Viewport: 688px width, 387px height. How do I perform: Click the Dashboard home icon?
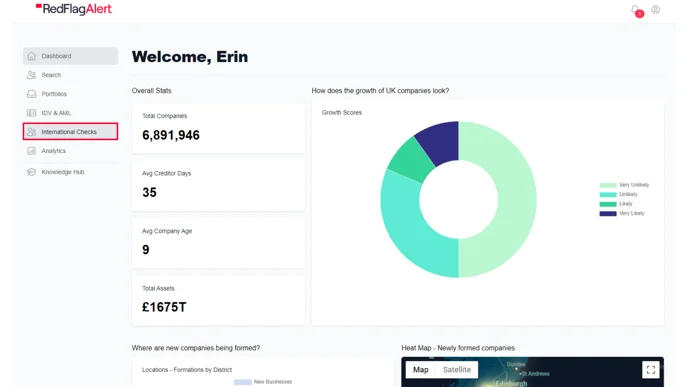32,56
